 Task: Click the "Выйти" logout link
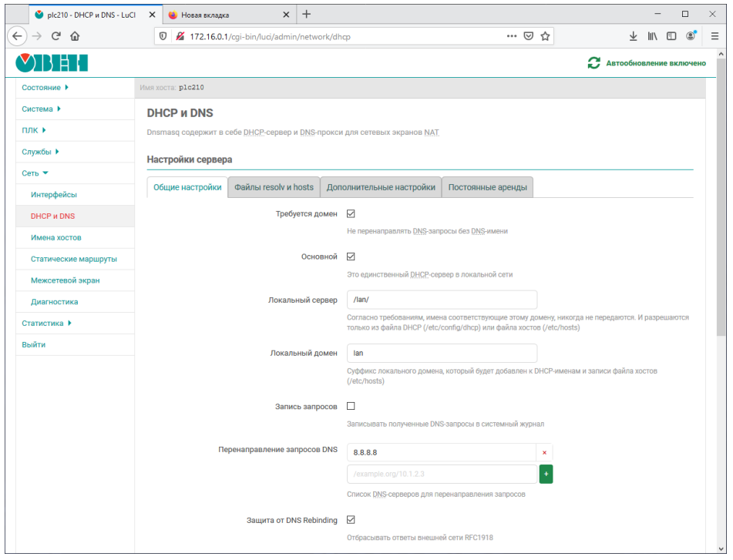coord(34,345)
